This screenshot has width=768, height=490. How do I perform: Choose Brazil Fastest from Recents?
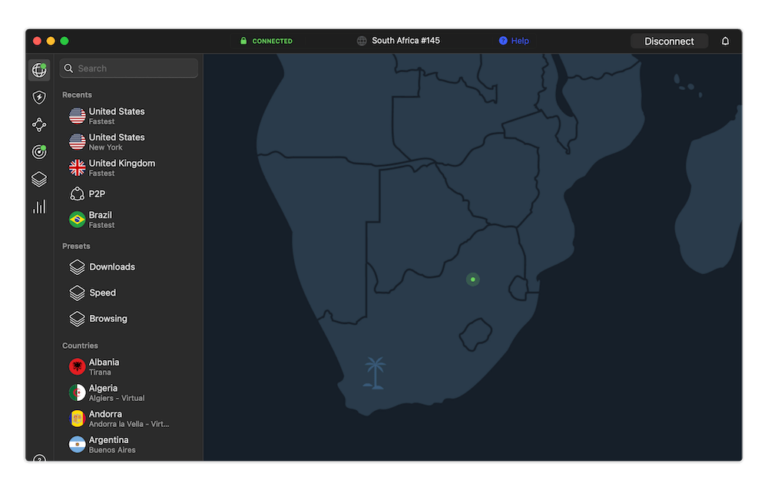tap(100, 219)
